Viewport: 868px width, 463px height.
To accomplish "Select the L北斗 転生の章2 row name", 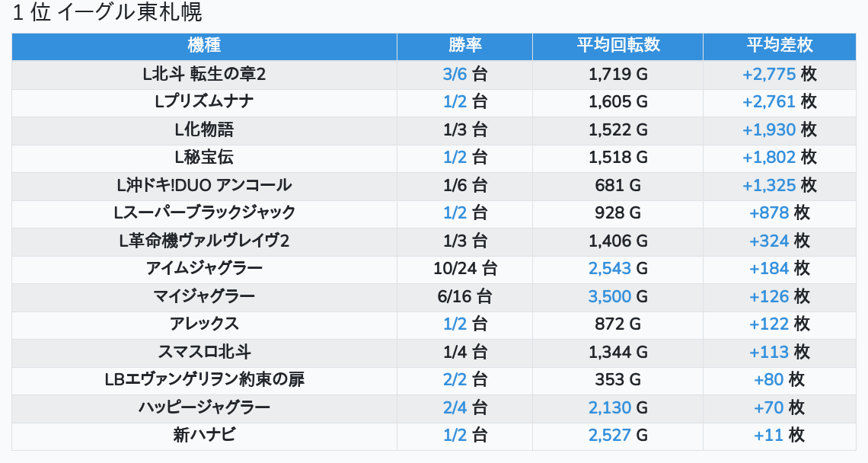I will pos(204,75).
